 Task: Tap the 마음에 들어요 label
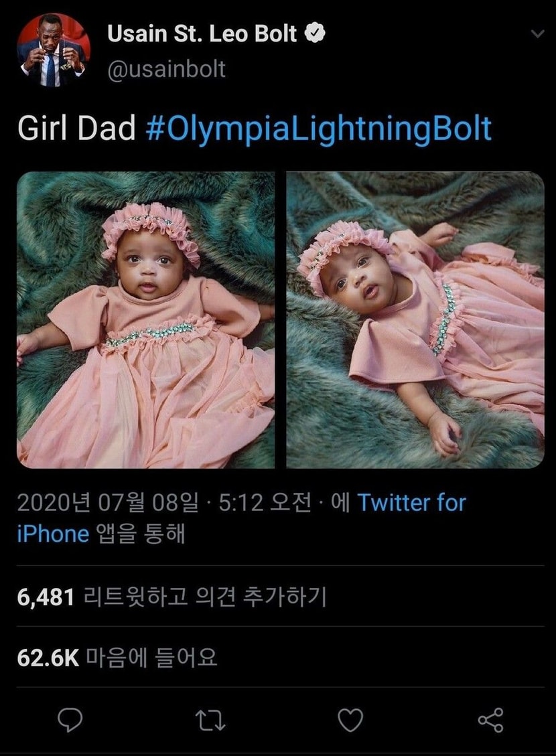click(x=152, y=658)
